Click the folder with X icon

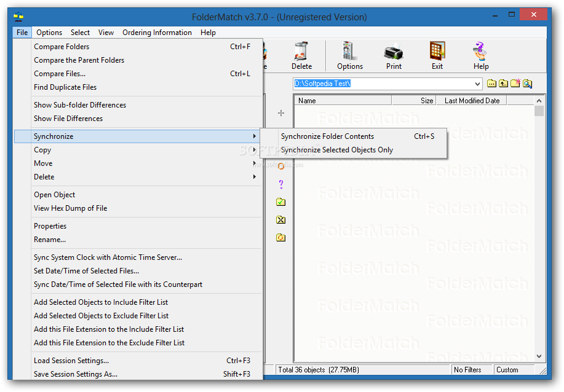(281, 219)
